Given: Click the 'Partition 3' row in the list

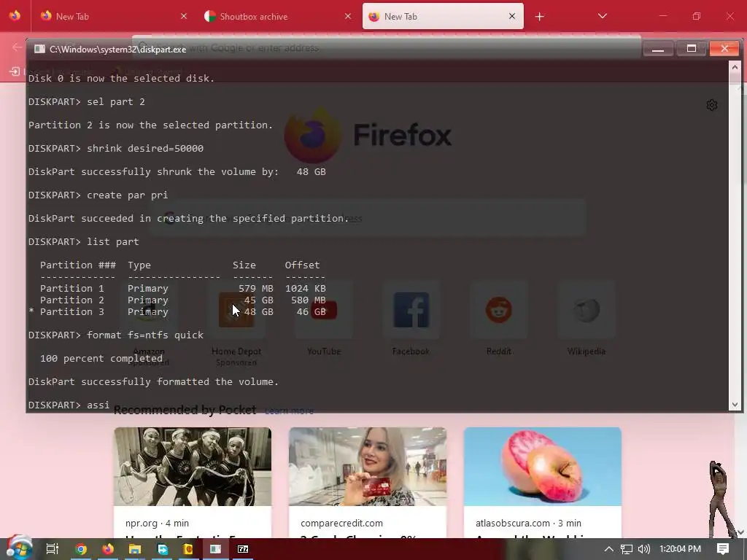Looking at the screenshot, I should pos(177,312).
